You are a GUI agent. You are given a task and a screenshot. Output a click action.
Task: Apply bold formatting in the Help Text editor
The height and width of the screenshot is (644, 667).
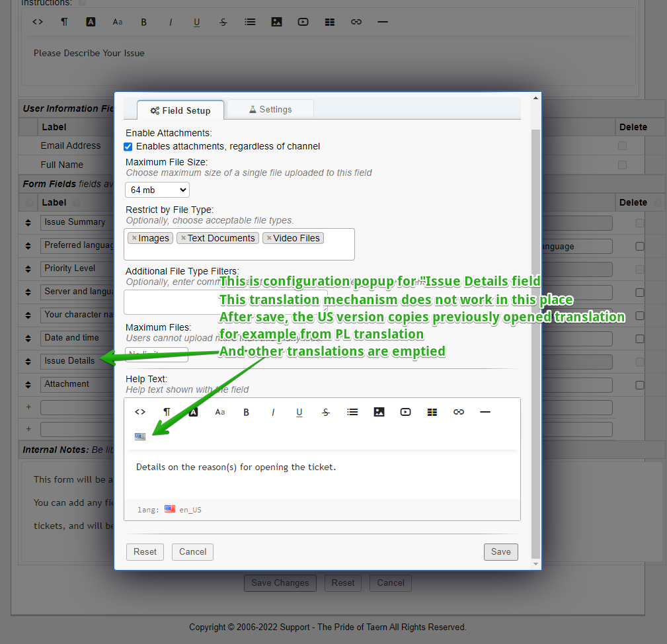pyautogui.click(x=246, y=411)
